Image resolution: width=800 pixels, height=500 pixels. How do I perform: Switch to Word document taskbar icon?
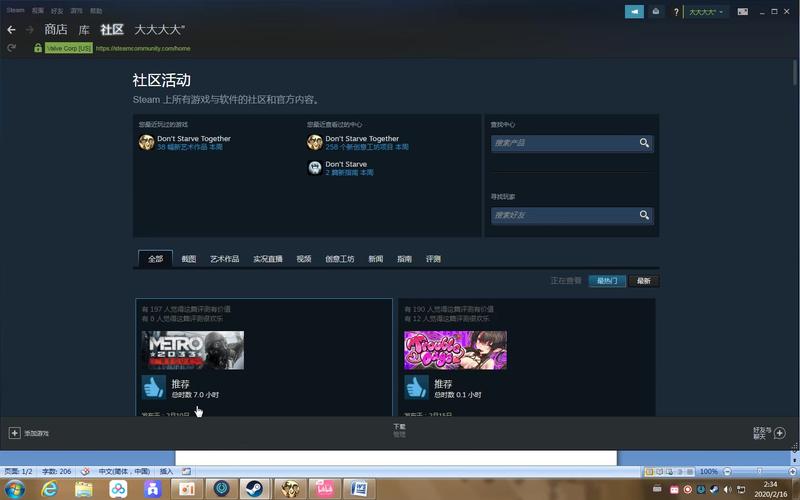pyautogui.click(x=359, y=489)
